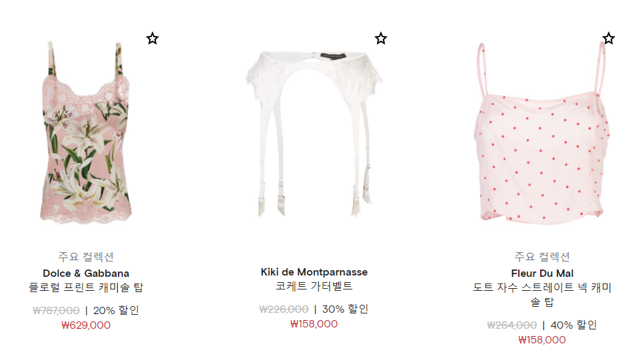Add Dolce & Gabbana camisole to wishlist star
Image resolution: width=644 pixels, height=364 pixels.
tap(153, 39)
